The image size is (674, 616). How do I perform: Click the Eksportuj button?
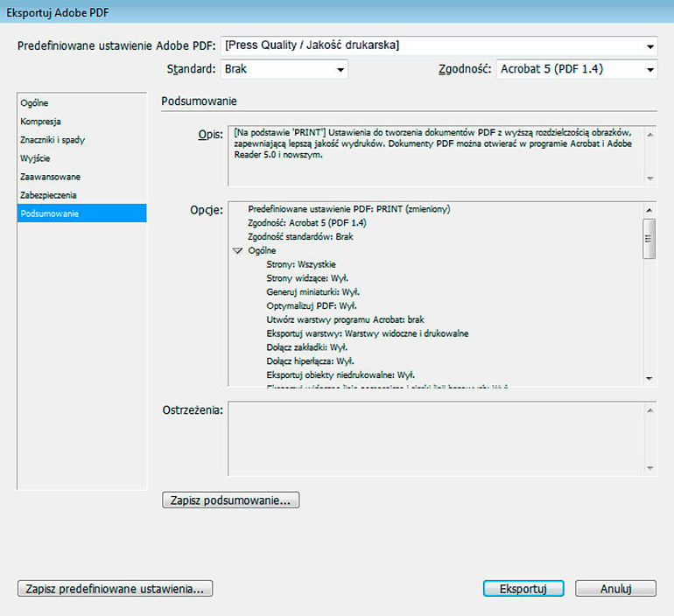pos(523,589)
